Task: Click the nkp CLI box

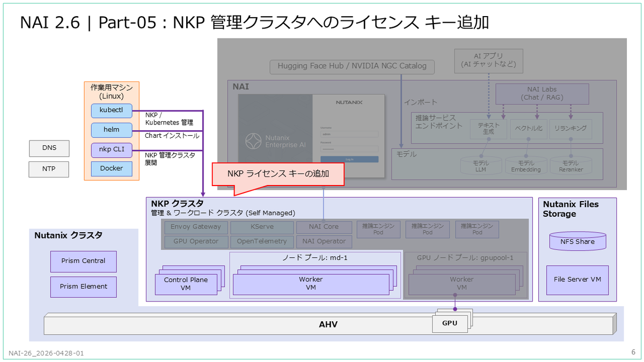Action: click(x=112, y=150)
